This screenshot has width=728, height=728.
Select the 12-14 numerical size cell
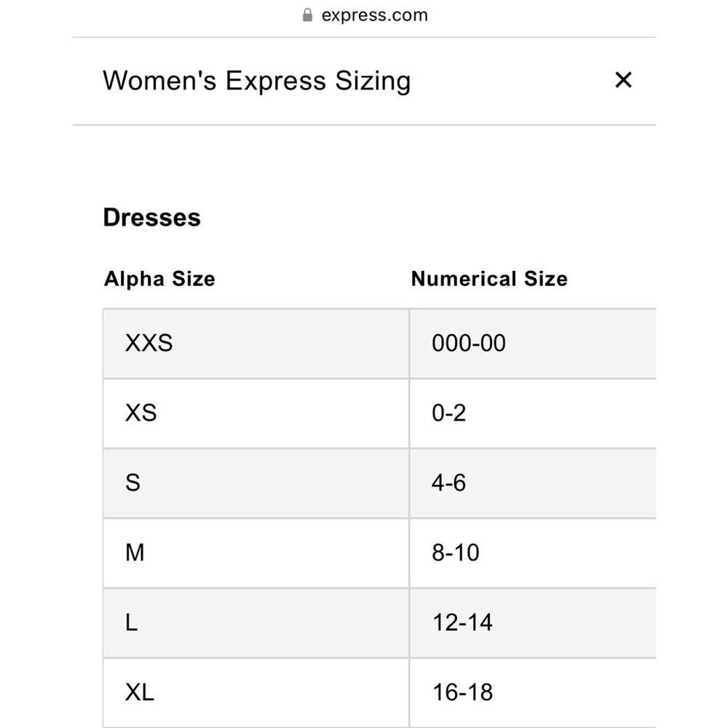[x=533, y=622]
